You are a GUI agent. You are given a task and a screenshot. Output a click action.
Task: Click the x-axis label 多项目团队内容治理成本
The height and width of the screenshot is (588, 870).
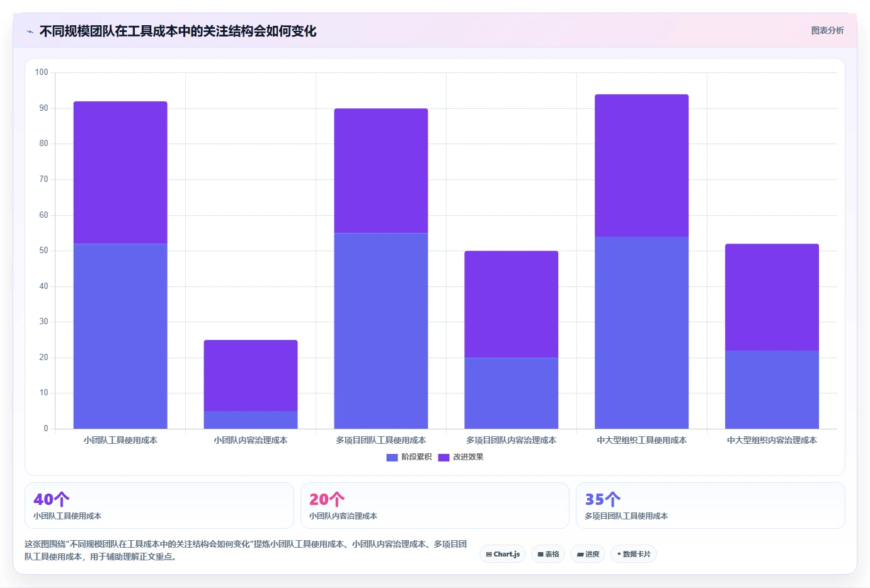pyautogui.click(x=512, y=441)
